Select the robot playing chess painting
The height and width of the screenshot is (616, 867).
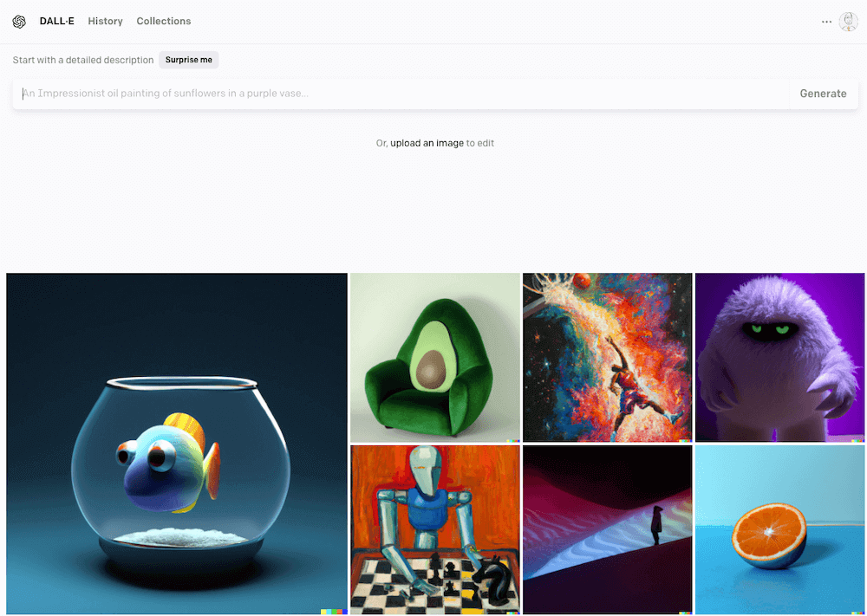click(435, 530)
